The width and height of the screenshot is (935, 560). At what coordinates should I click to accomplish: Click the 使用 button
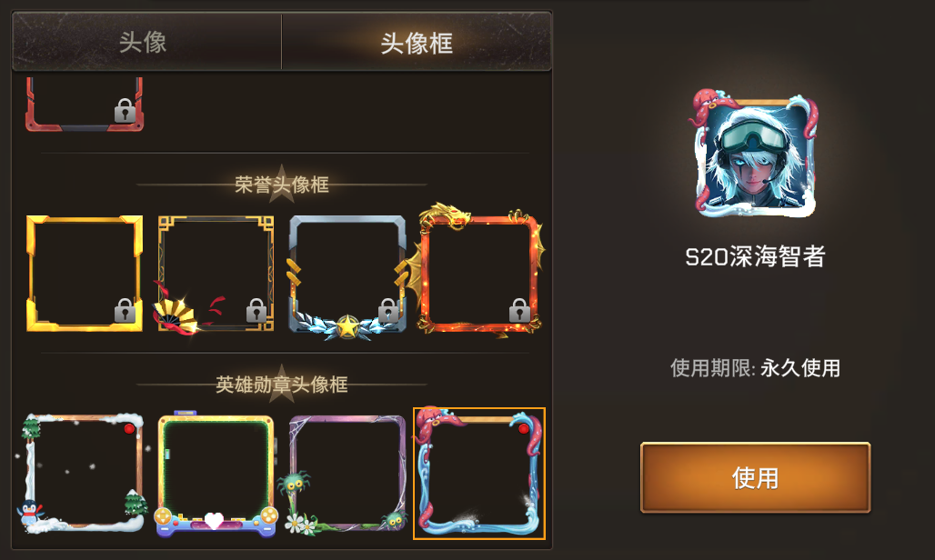(755, 477)
